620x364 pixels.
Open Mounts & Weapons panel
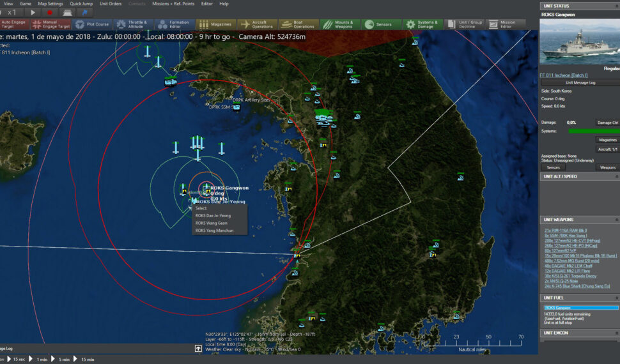pyautogui.click(x=338, y=24)
